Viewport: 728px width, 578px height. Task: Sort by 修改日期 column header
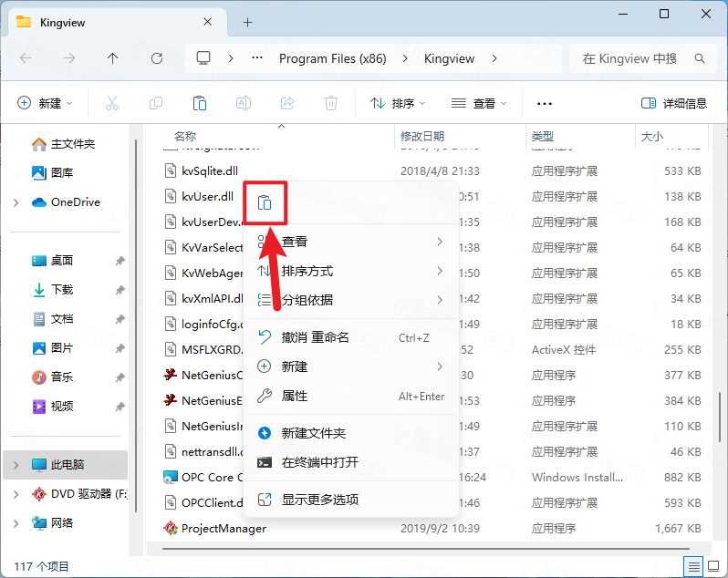click(x=422, y=137)
